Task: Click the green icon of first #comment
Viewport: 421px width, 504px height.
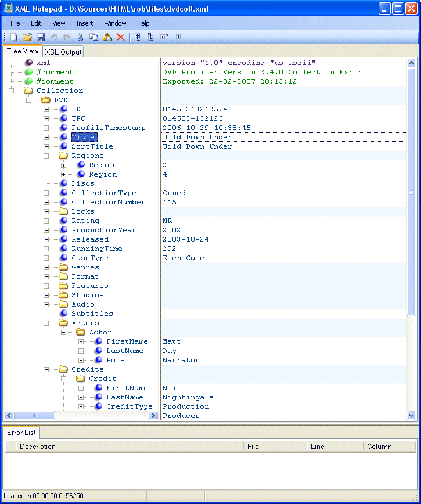Action: coord(29,71)
